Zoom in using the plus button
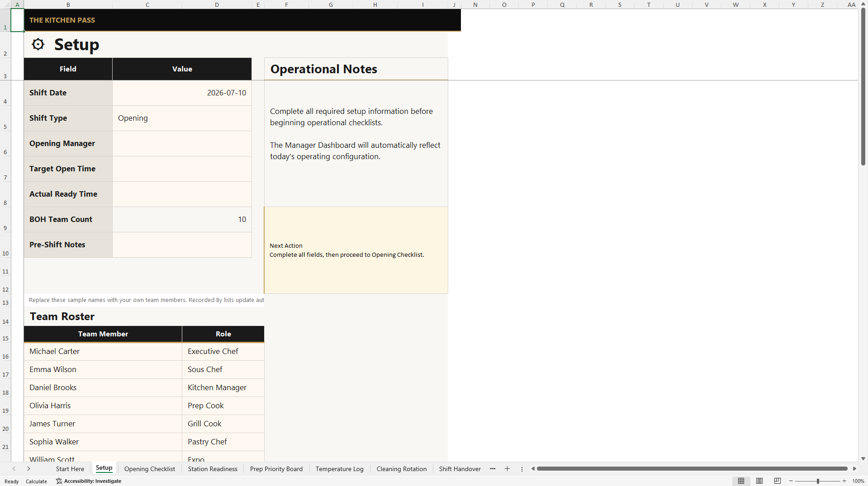868x486 pixels. coord(844,481)
